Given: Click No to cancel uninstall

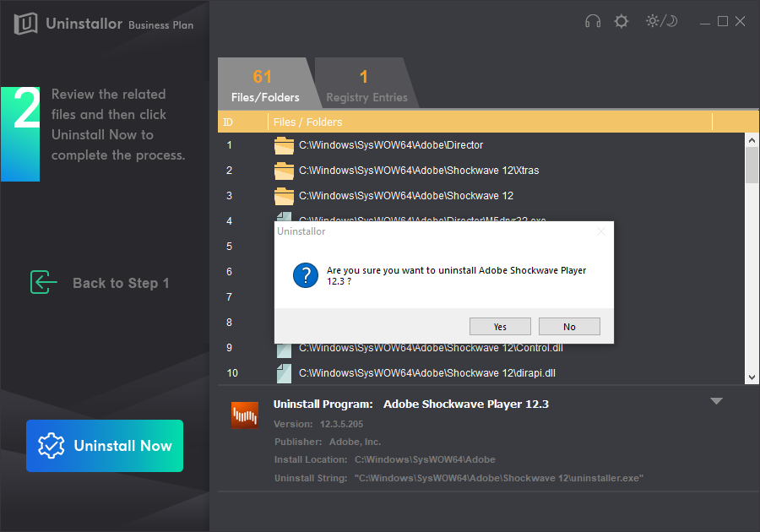Looking at the screenshot, I should point(569,327).
